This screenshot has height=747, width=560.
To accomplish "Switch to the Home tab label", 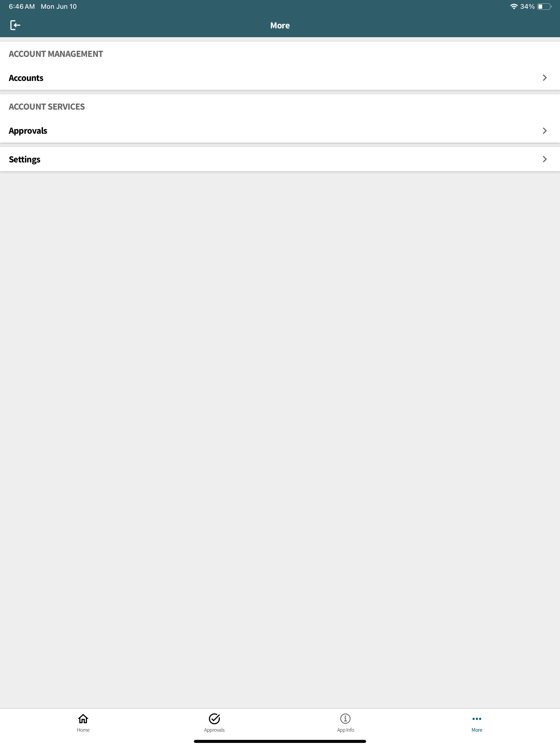I will [x=83, y=730].
